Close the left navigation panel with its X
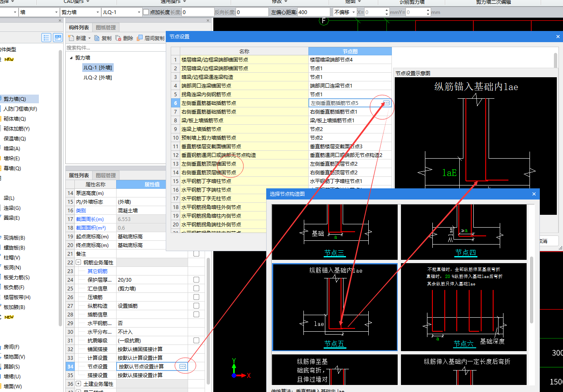Viewport: 563px width, 392px height. 60,20
